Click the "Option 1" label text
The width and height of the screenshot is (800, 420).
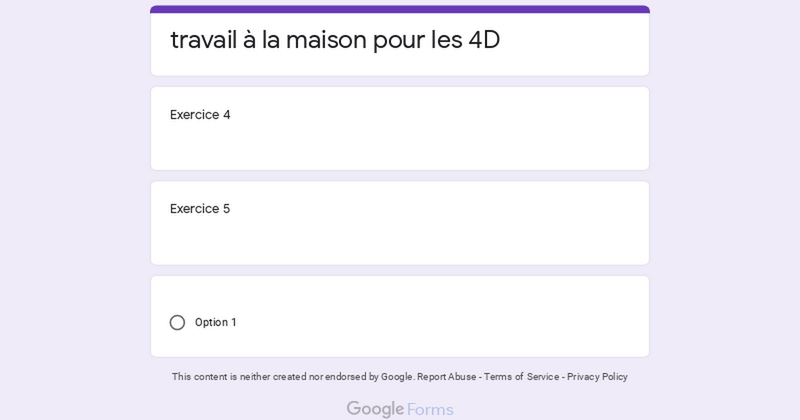(x=215, y=323)
